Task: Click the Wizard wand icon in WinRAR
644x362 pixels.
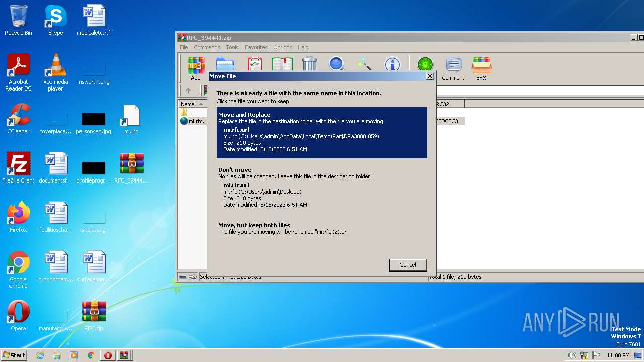Action: [x=365, y=64]
